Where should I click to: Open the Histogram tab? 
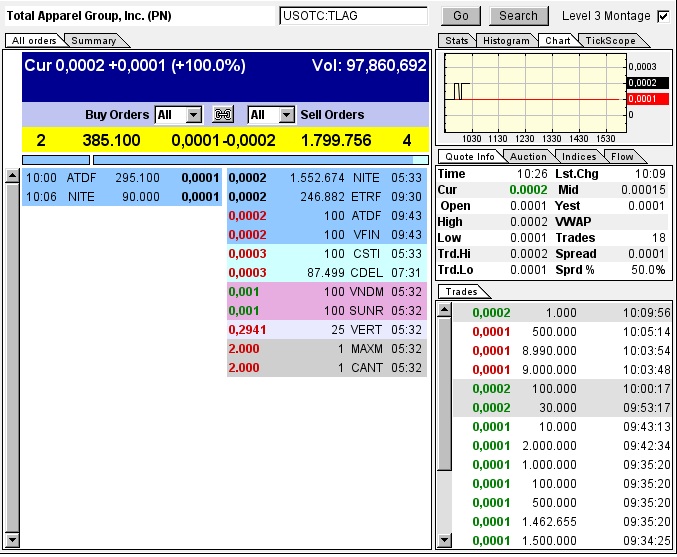pyautogui.click(x=506, y=41)
